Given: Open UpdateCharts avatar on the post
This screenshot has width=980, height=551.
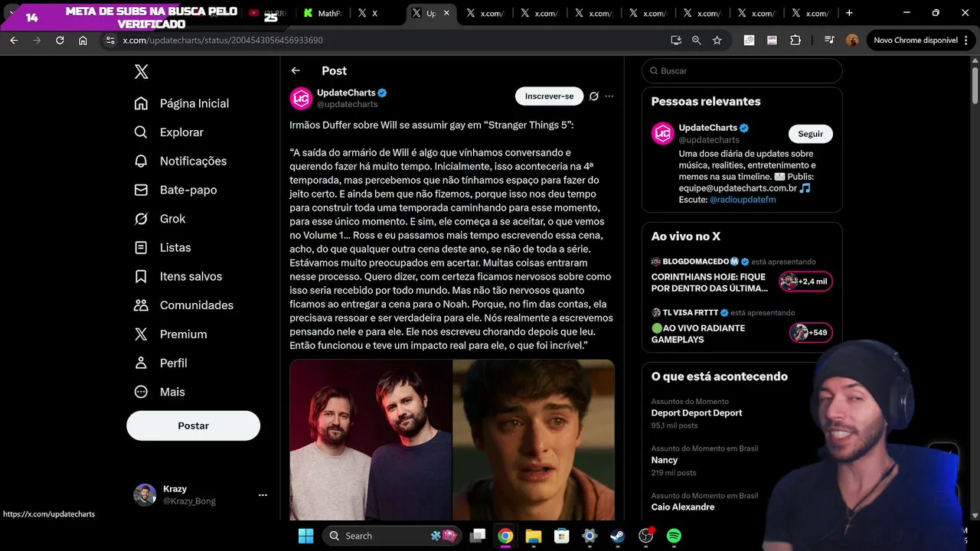Looking at the screenshot, I should point(301,98).
